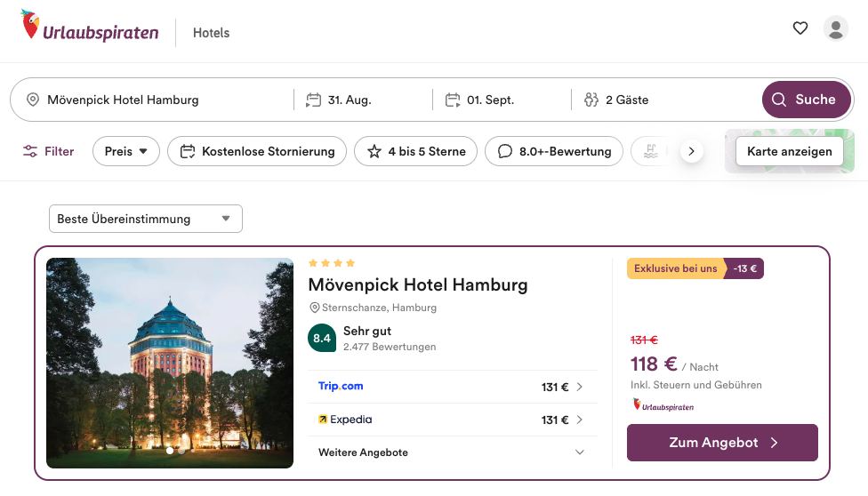
Task: Click the calendar icon next to 31. Aug.
Action: point(313,100)
